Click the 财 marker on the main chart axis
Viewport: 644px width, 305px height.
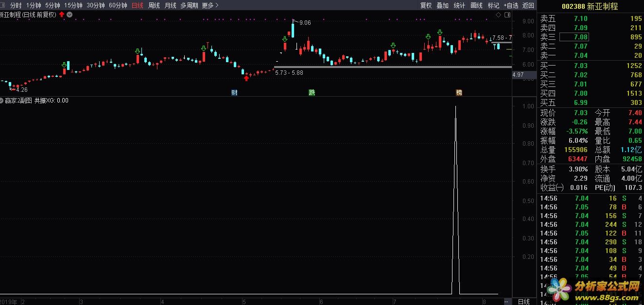234,92
